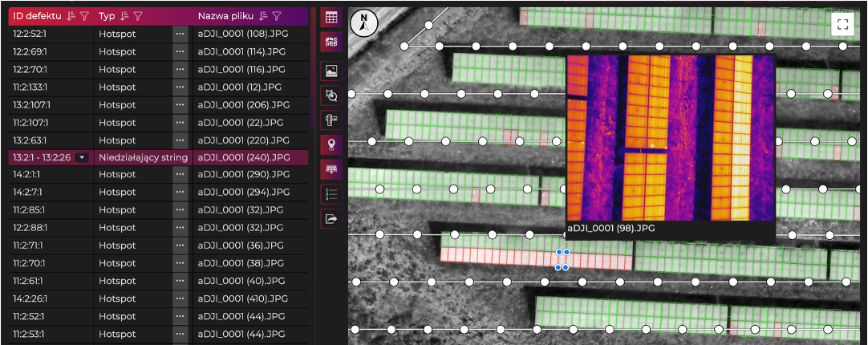Open more options for defect 12:2:52:1

click(x=180, y=34)
